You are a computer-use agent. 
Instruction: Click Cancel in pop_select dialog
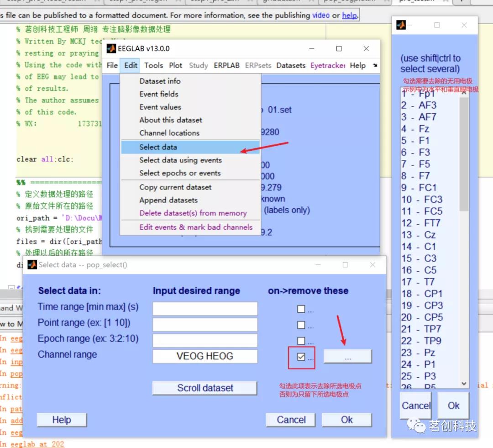291,420
